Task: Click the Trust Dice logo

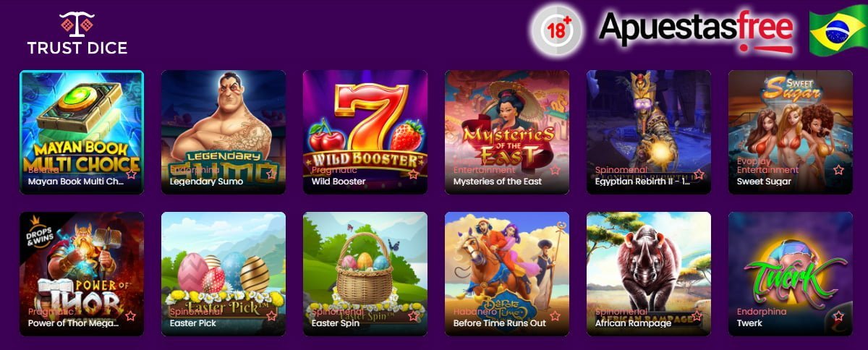Action: point(77,33)
